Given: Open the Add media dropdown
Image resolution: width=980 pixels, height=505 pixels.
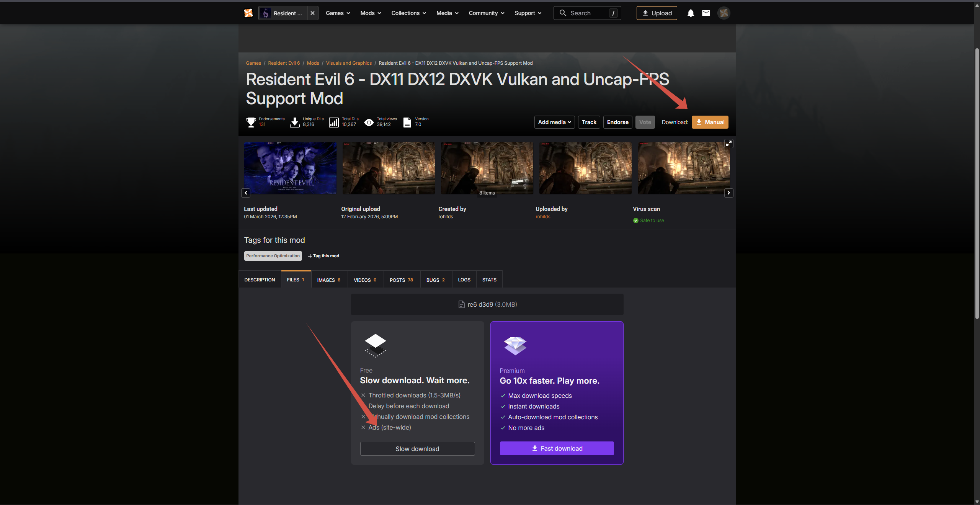Looking at the screenshot, I should click(x=554, y=122).
